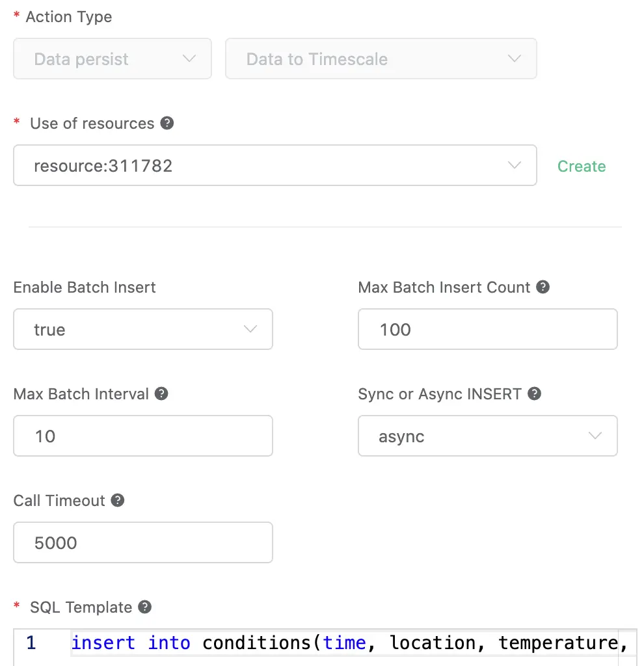
Task: Click the Create resource link
Action: 582,166
